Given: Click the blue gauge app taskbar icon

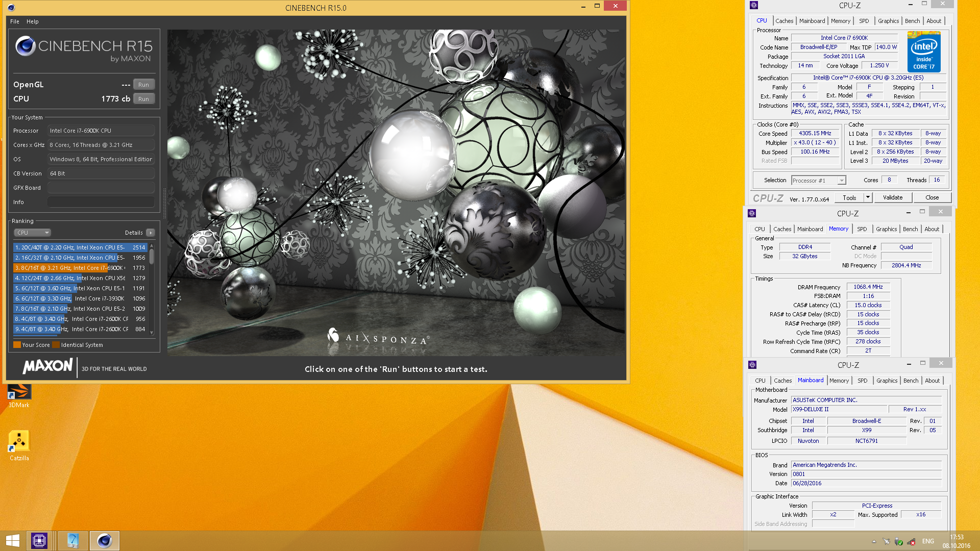Looking at the screenshot, I should [x=73, y=541].
